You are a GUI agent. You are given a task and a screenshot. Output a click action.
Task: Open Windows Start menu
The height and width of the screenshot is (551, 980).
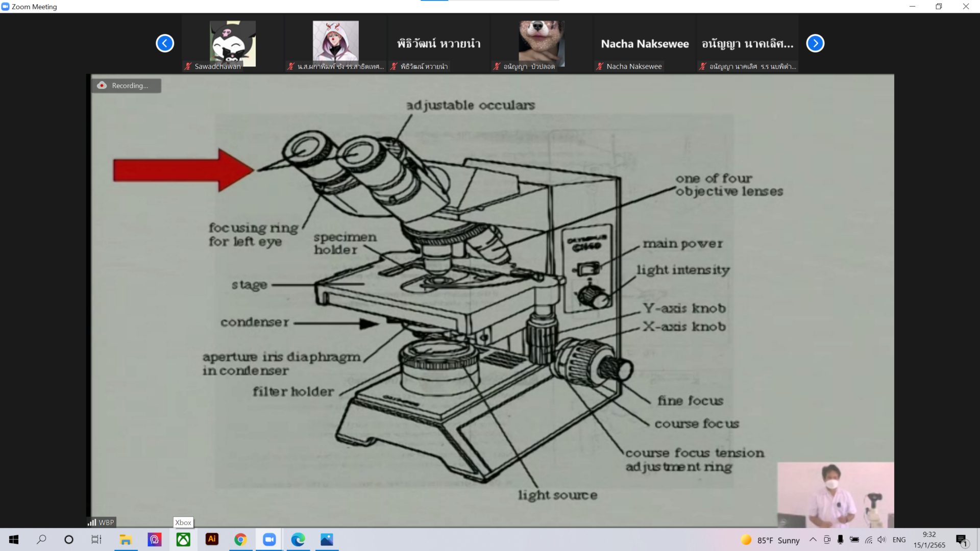[14, 540]
